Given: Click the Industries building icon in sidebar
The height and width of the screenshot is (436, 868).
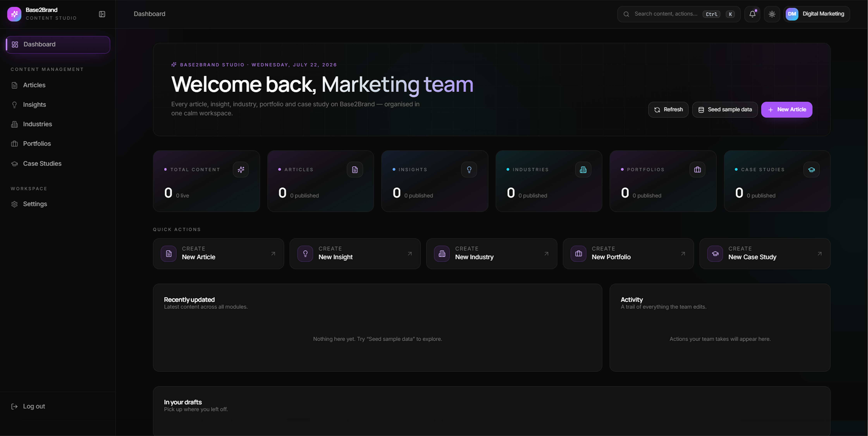Looking at the screenshot, I should click(15, 124).
